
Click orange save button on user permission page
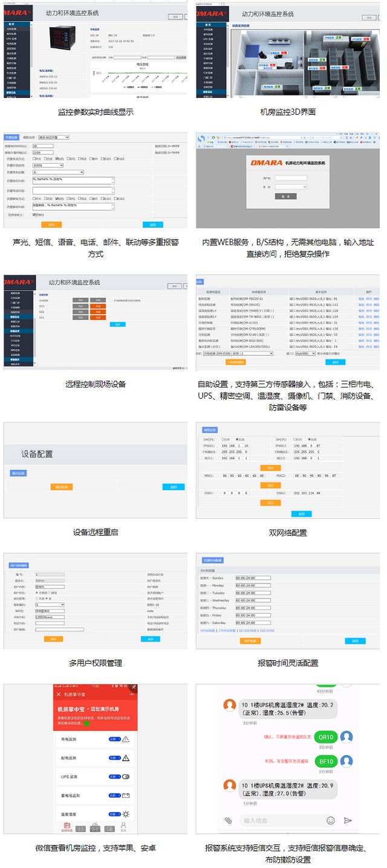coord(53,639)
